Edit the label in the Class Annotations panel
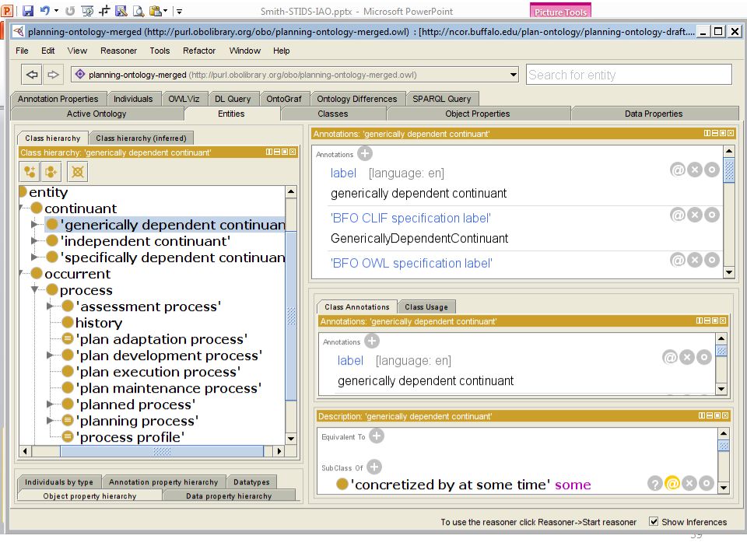747x560 pixels. tap(704, 357)
